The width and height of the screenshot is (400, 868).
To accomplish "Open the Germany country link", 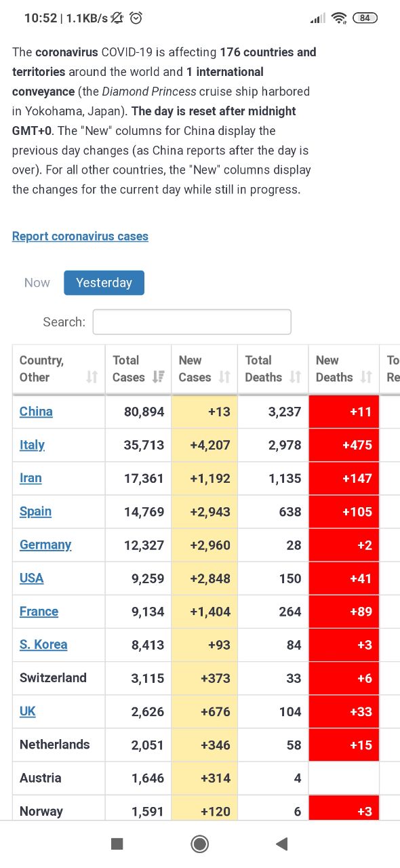I will [x=45, y=545].
